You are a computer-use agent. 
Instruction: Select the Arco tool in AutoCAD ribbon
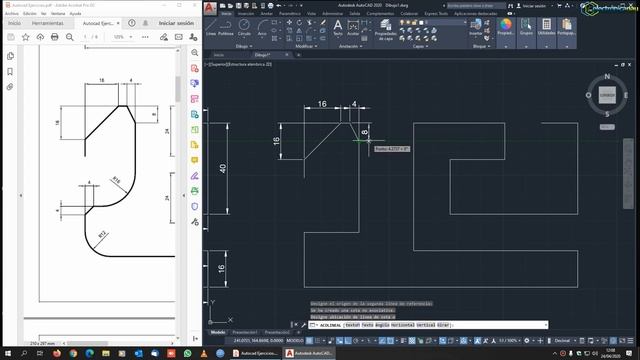262,28
